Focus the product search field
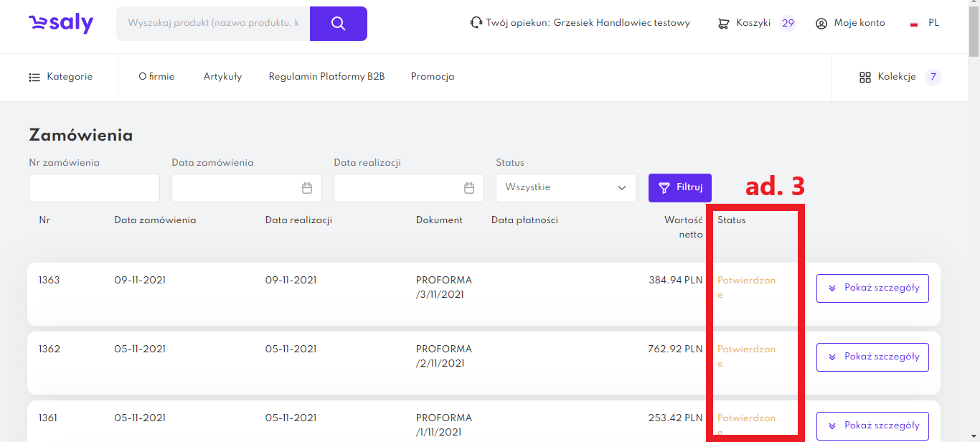The width and height of the screenshot is (980, 442). pos(213,24)
